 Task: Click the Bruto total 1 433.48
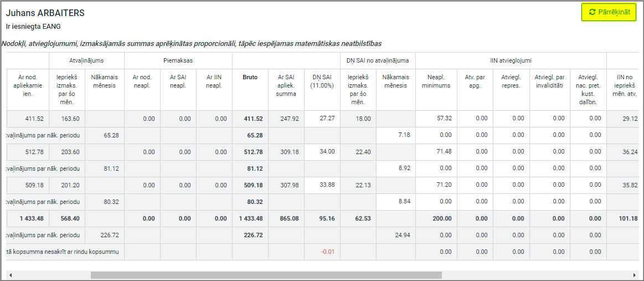(x=251, y=218)
